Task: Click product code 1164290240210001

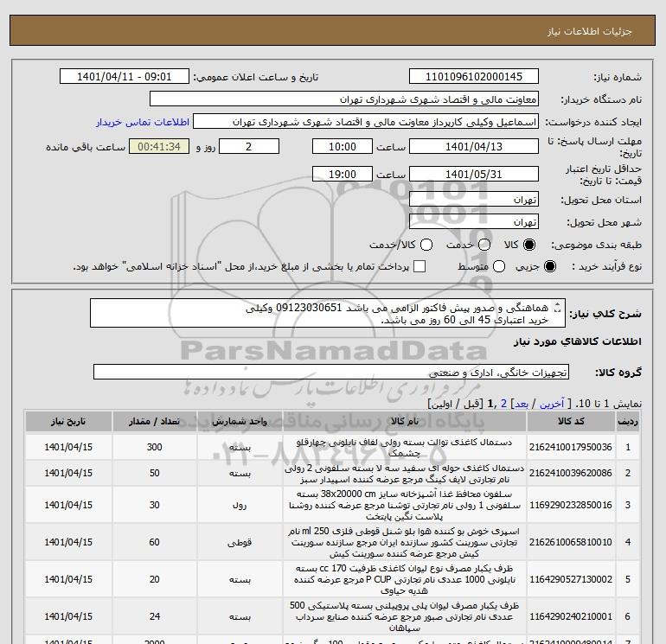Action: point(571,616)
